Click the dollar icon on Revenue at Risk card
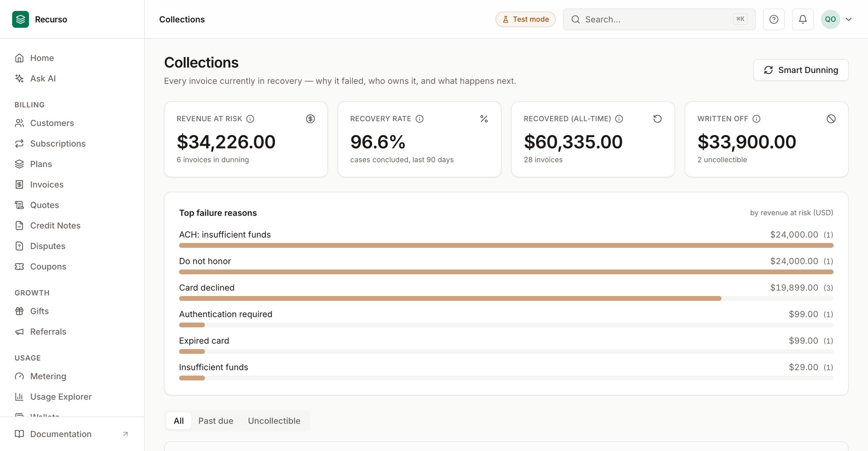Viewport: 868px width, 451px height. click(310, 119)
